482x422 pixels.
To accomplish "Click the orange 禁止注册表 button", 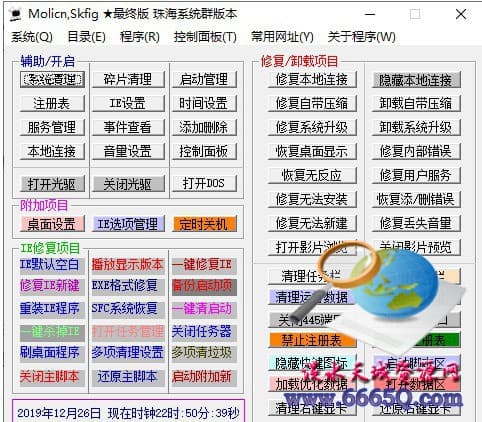I will [312, 340].
